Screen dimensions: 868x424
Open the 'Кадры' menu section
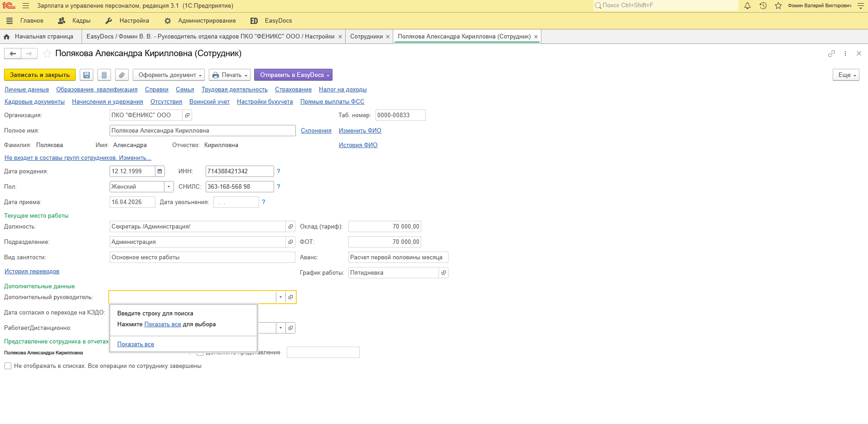click(x=75, y=21)
